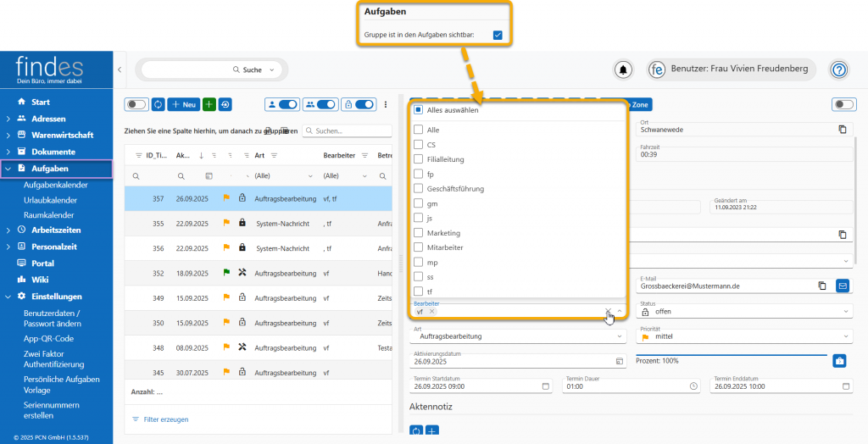Click the notification bell icon
The width and height of the screenshot is (868, 444).
point(624,69)
